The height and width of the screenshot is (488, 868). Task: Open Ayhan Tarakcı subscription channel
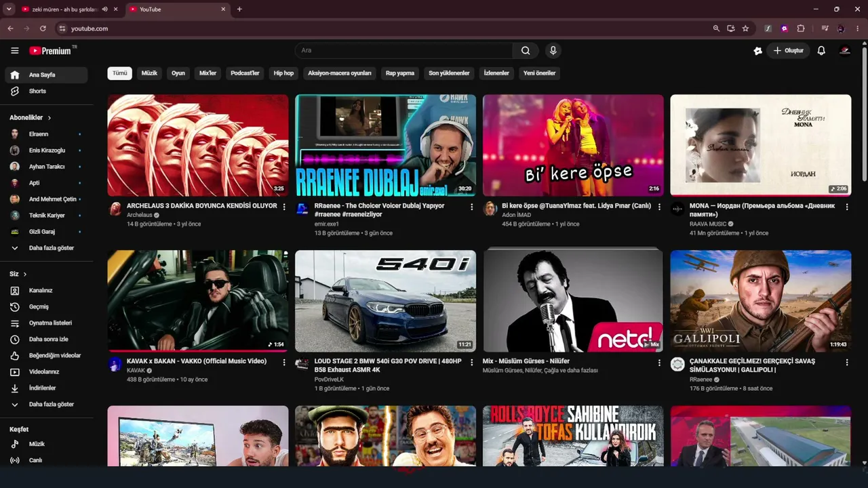[x=46, y=167]
